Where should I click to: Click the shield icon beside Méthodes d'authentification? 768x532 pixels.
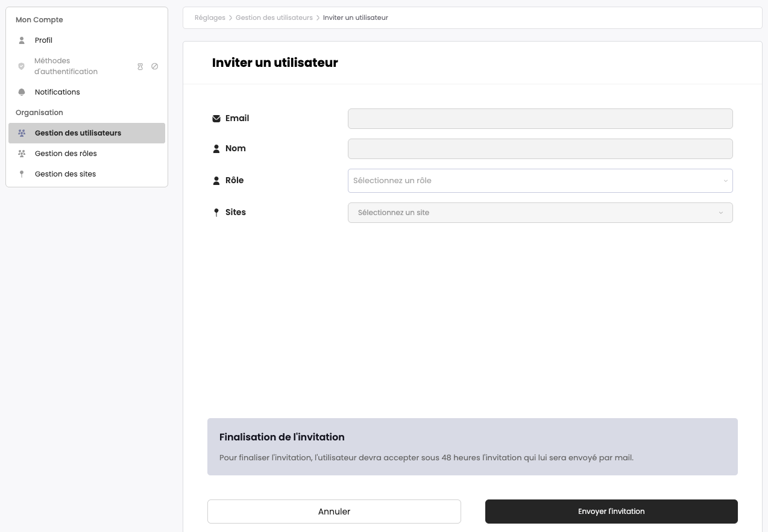(x=22, y=66)
